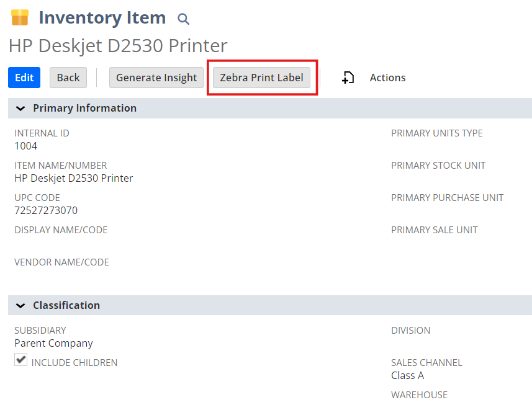Click the Item Name/Number field value
This screenshot has height=410, width=532.
tap(74, 178)
